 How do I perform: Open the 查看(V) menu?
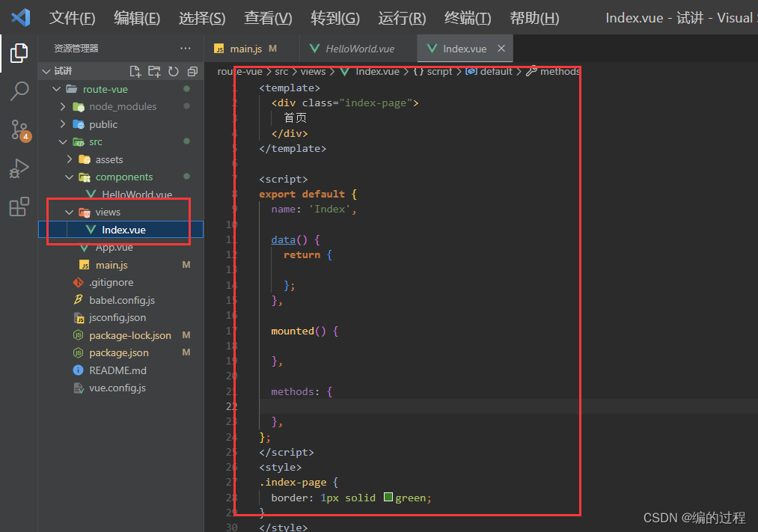268,19
